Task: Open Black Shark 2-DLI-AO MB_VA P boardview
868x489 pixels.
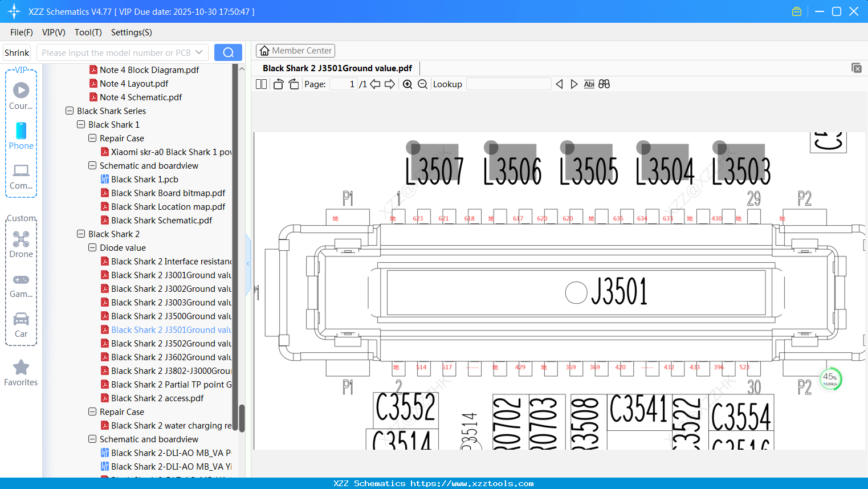Action: [171, 453]
